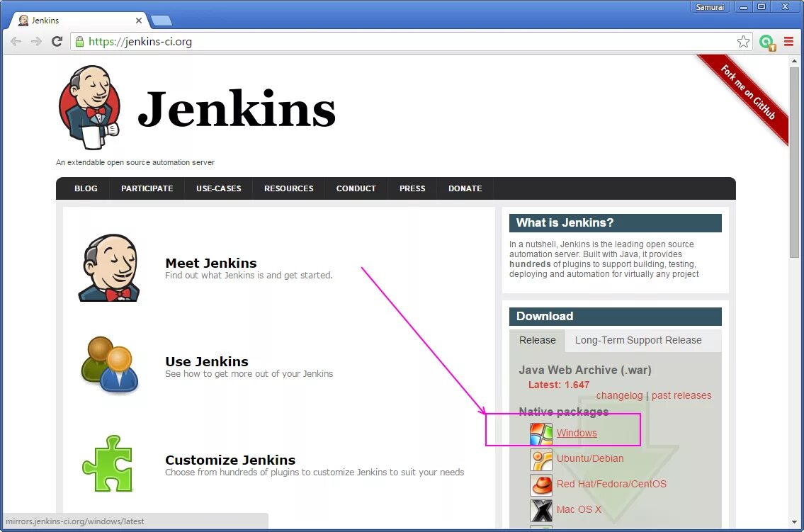Click the 'Native packages' heading
This screenshot has height=532, width=804.
(564, 412)
